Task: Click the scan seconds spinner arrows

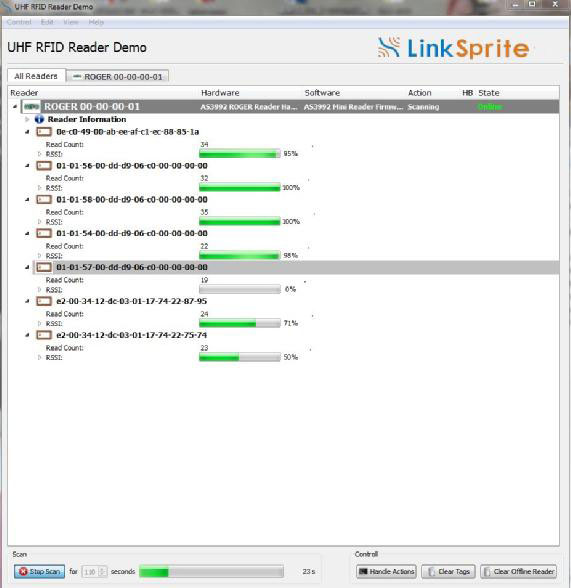Action: pos(103,572)
